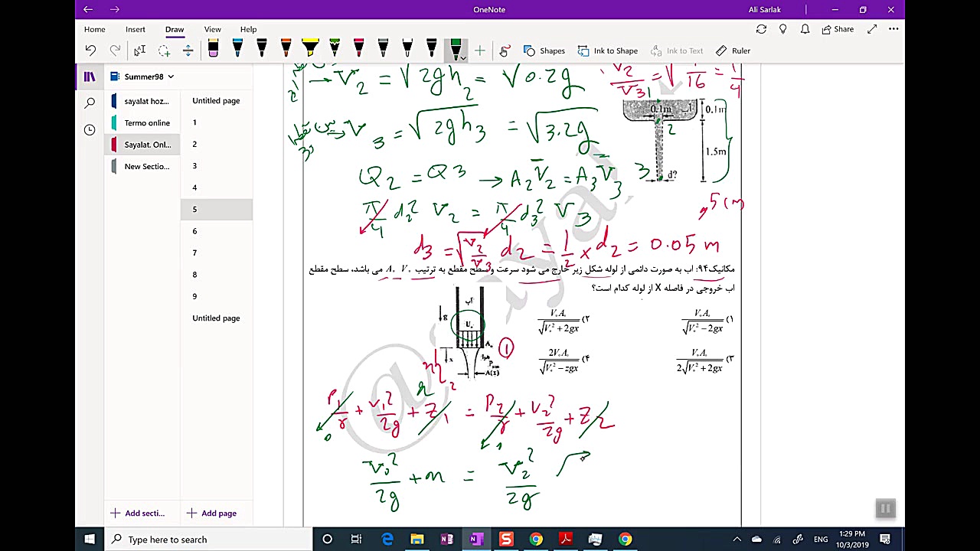Screen dimensions: 980x551
Task: Open the New Section section
Action: 142,166
